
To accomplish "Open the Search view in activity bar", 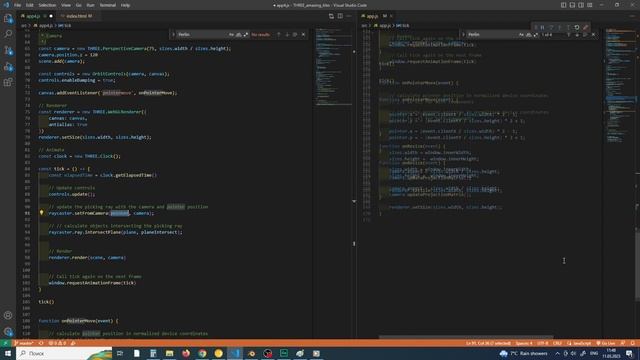I will 8,34.
